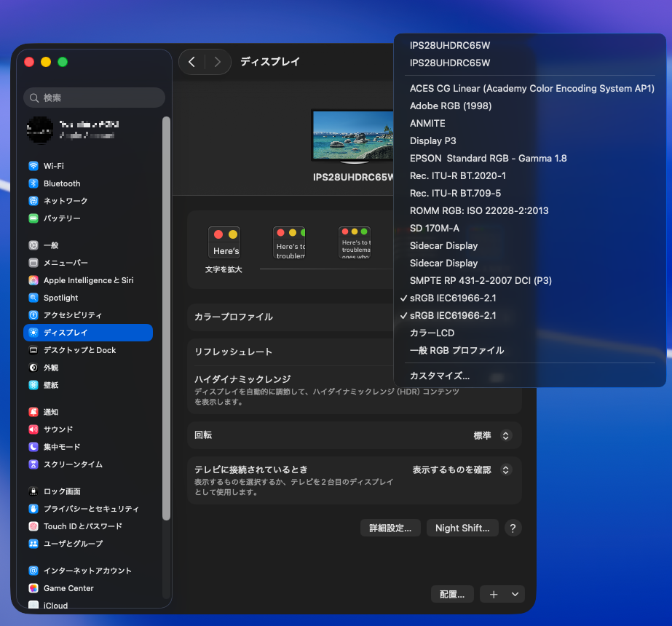Screen dimensions: 672x626
Task: Click the back navigation chevron
Action: coord(191,62)
